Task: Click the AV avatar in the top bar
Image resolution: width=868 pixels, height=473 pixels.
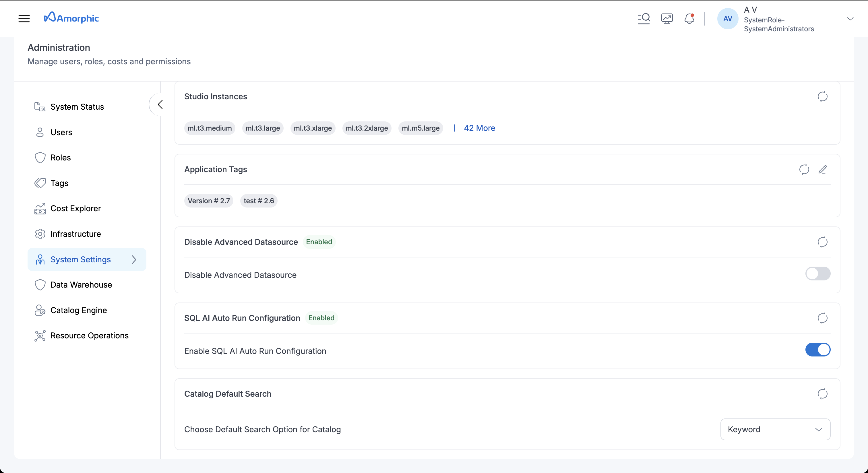Action: click(727, 19)
